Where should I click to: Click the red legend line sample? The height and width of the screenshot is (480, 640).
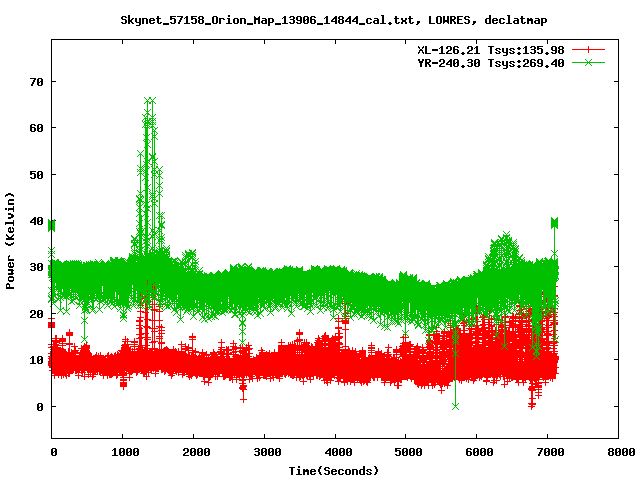click(x=588, y=50)
